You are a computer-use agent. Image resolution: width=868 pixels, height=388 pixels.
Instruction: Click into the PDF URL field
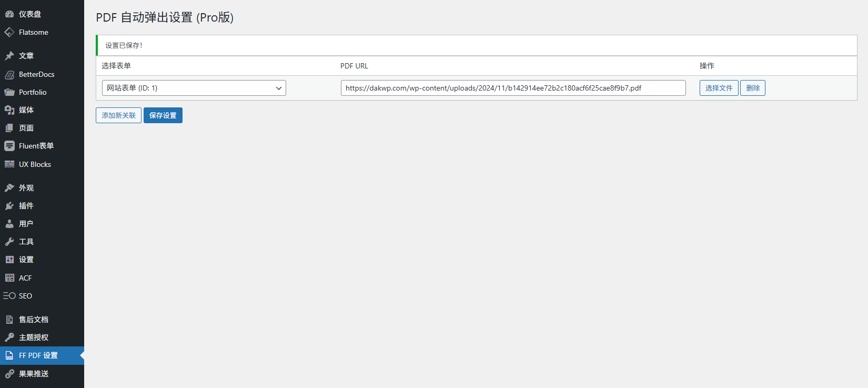513,88
